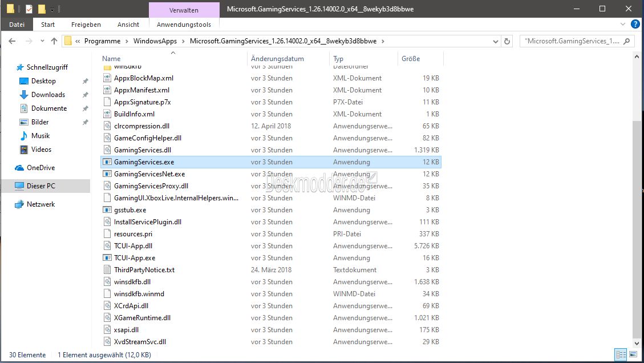Click the gsstub.exe application icon
Viewport: 644px width, 363px height.
107,210
